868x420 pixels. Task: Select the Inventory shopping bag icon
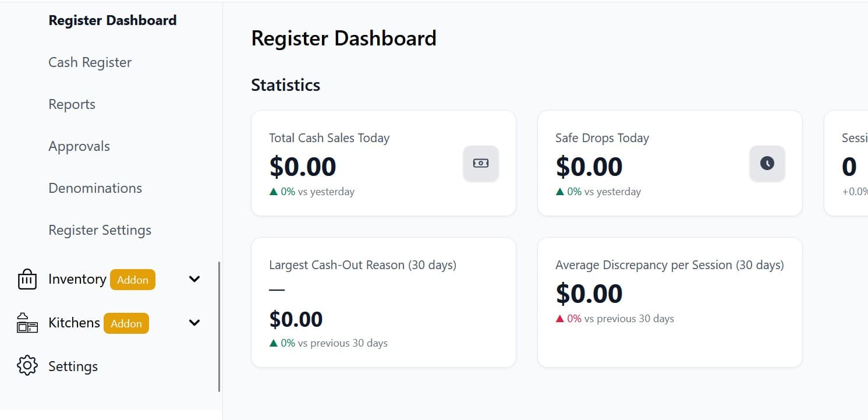coord(27,279)
